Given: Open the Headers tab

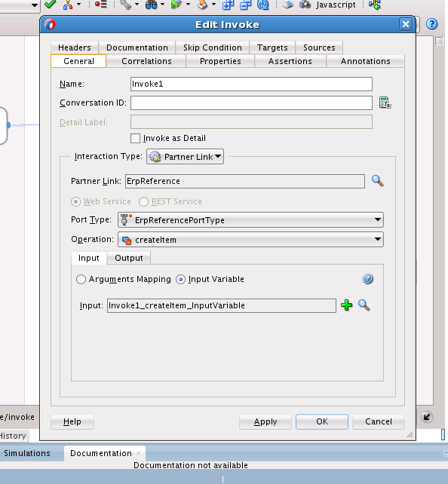Looking at the screenshot, I should pyautogui.click(x=75, y=47).
